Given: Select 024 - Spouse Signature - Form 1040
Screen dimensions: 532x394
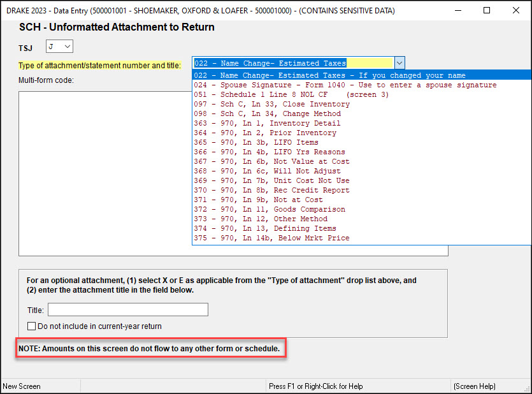Looking at the screenshot, I should coord(362,85).
